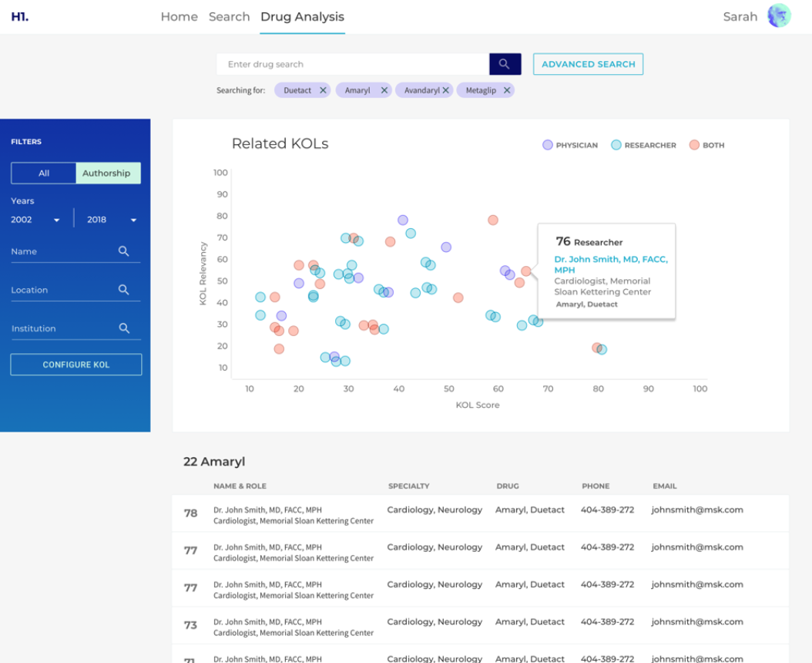Select the Authorship filter toggle
The image size is (812, 663).
[x=108, y=173]
